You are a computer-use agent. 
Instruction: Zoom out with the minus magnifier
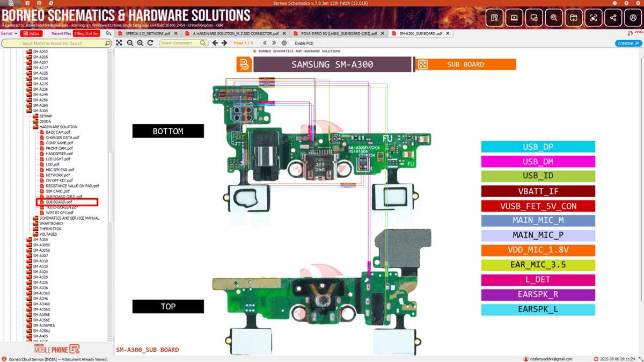point(130,43)
